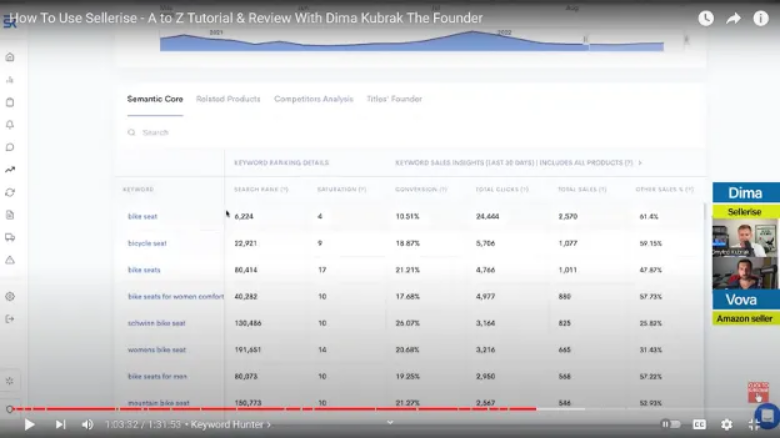Sort by the Saturation column header

click(342, 190)
